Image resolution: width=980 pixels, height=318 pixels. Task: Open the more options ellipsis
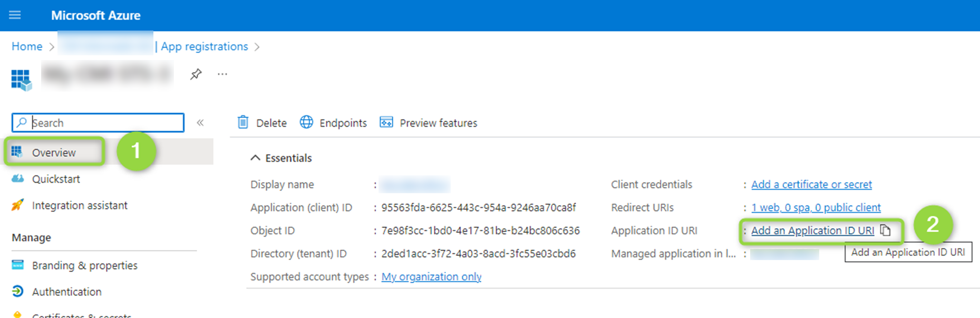tap(222, 74)
